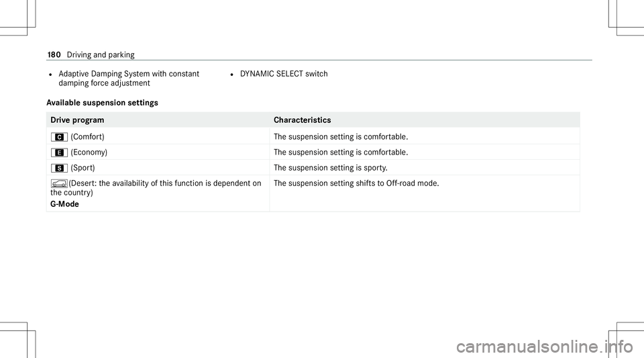Screen dimensions: 644x358
Task: Click the Economy drive program E icon
Action: [x=59, y=152]
